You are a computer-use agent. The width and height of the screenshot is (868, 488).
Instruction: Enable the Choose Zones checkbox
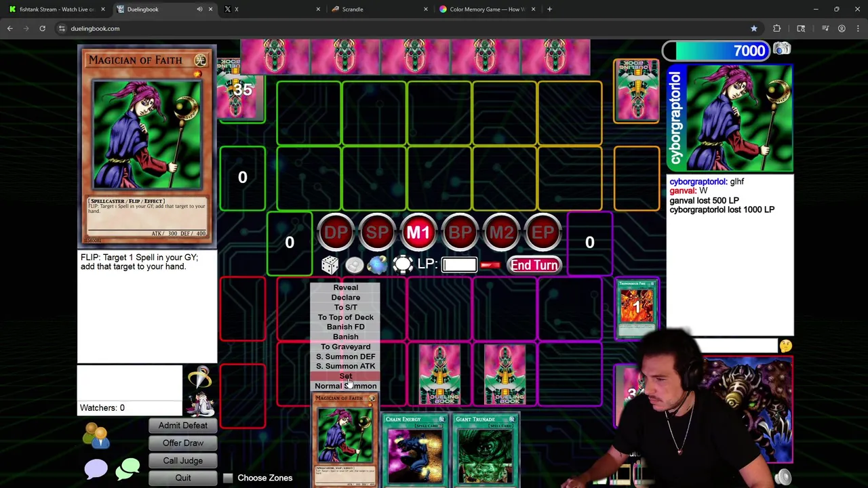[228, 479]
